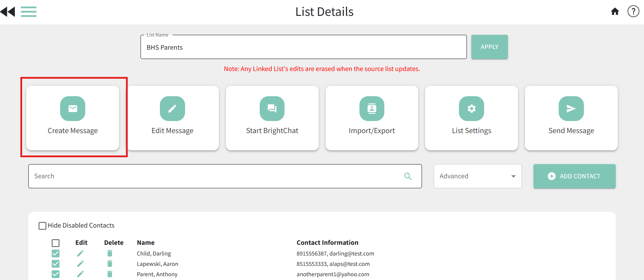Open the Create Message card label
The height and width of the screenshot is (280, 644).
[x=73, y=131]
